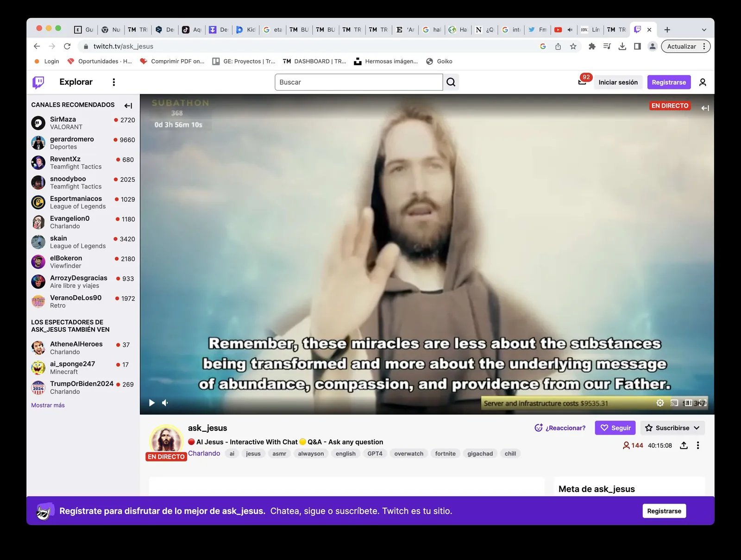Focus the Buscar search field
Viewport: 741px width, 560px height.
pyautogui.click(x=358, y=82)
